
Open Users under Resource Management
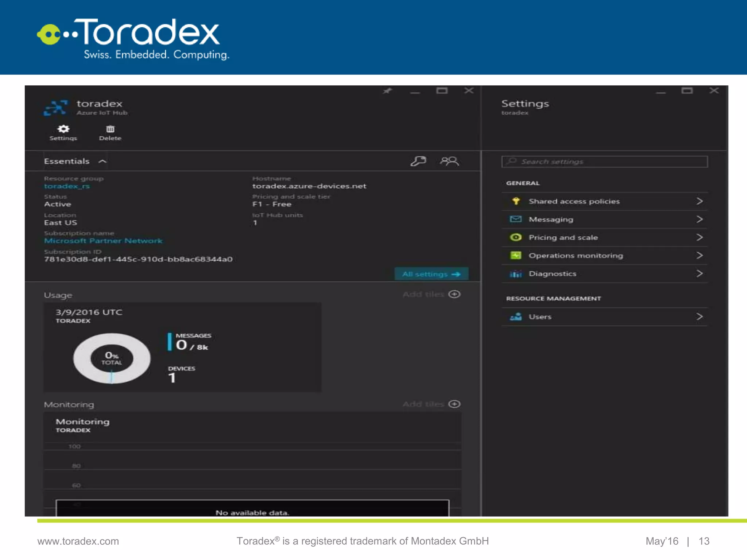point(604,316)
